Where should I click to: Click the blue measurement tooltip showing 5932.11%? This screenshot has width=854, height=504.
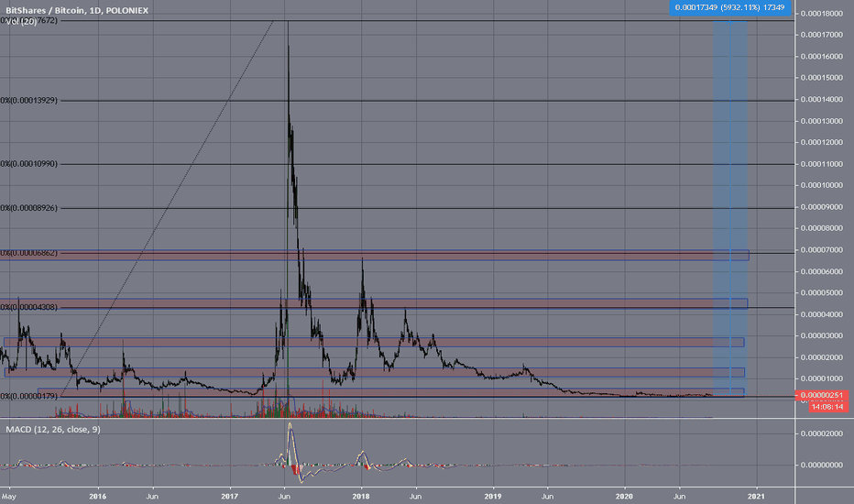coord(729,7)
